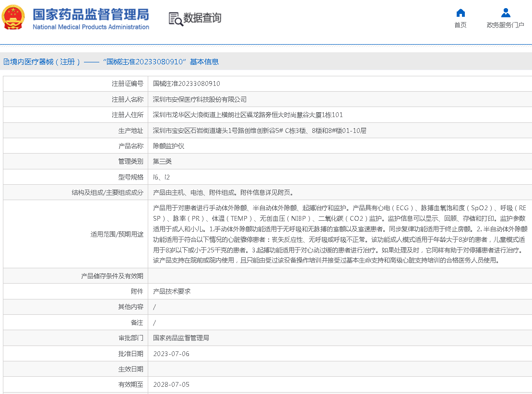Click the 数据查询 magnifier document icon
Image resolution: width=532 pixels, height=394 pixels.
(176, 19)
